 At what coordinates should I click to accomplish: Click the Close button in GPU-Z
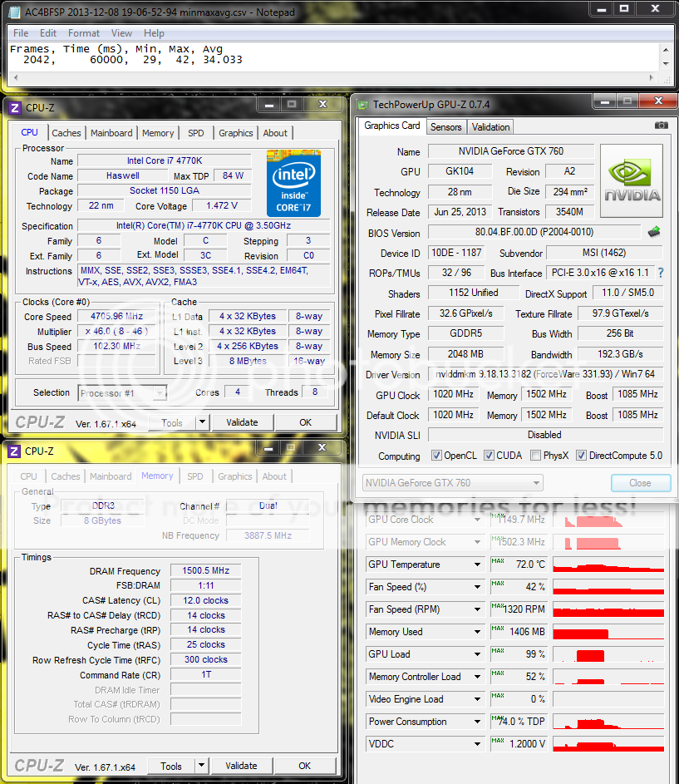640,483
